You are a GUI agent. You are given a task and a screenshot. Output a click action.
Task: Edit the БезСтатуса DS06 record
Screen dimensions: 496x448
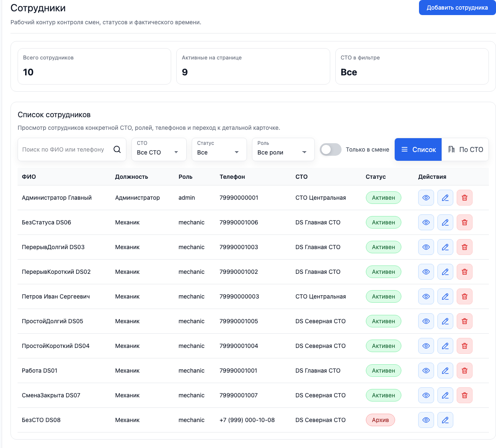pyautogui.click(x=445, y=222)
